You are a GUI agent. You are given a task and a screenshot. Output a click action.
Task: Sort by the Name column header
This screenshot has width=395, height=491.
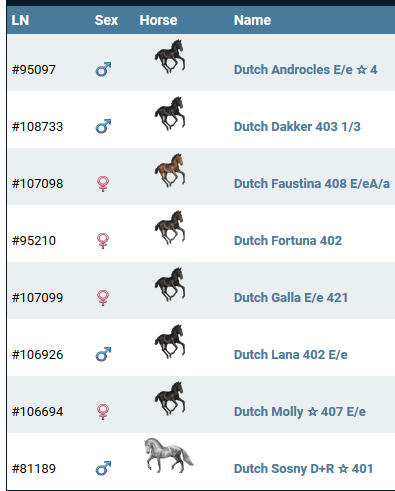[252, 20]
